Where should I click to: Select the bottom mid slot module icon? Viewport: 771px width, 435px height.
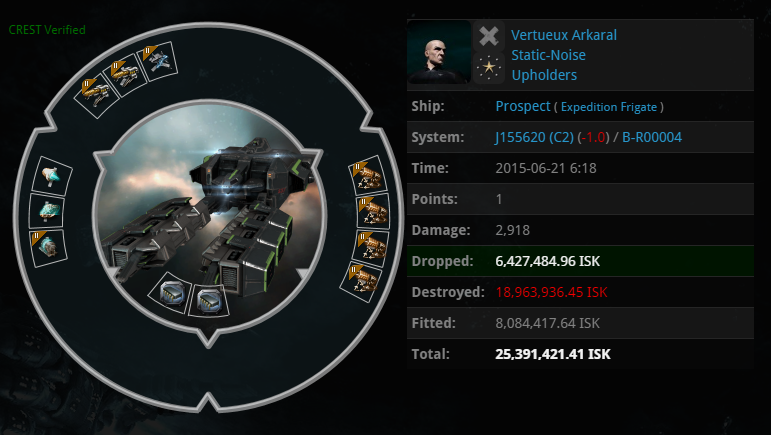point(48,248)
